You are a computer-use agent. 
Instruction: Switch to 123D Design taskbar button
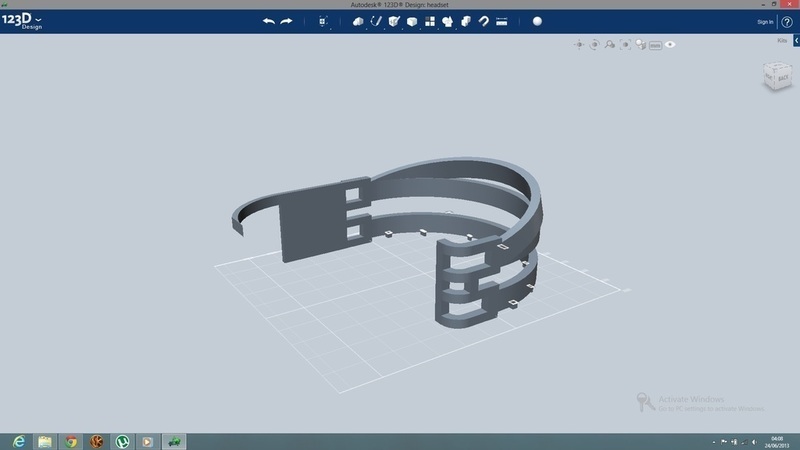[174, 441]
